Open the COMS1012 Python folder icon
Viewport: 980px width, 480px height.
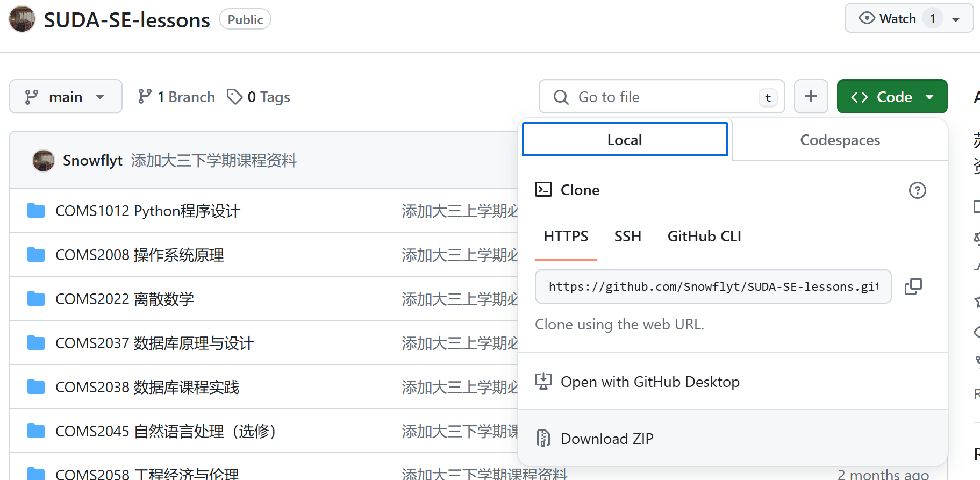point(36,211)
